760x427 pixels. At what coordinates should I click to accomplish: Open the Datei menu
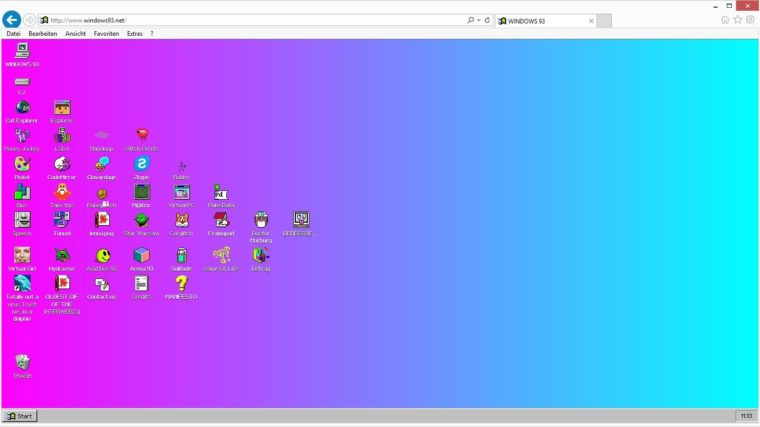(x=14, y=33)
